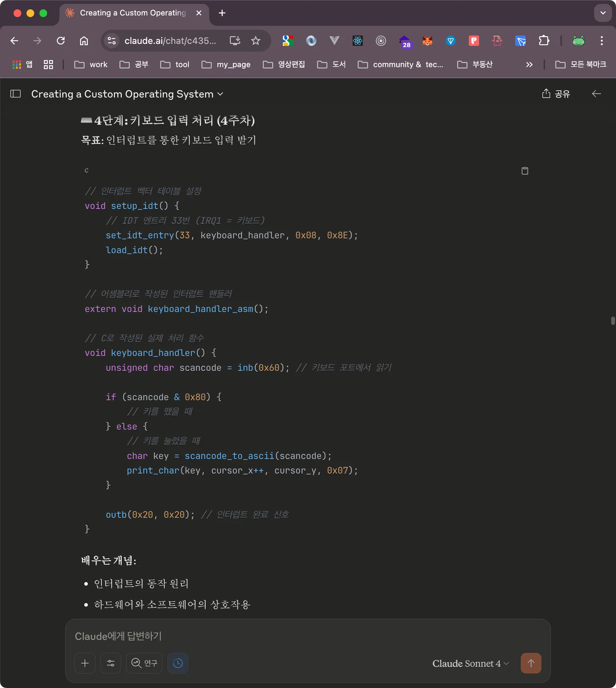Screen dimensions: 616x688
Task: Open the MetaMask fox extension
Action: click(427, 41)
